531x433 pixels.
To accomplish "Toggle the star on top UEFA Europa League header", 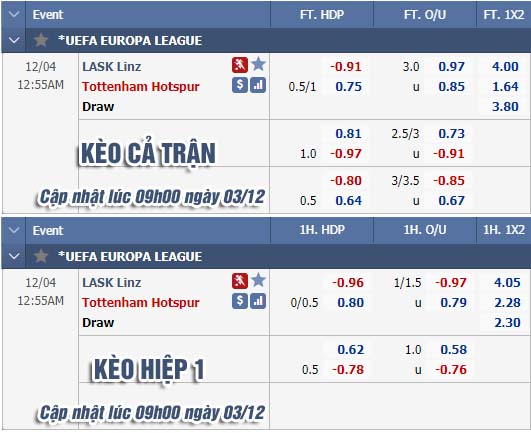I will coord(41,40).
